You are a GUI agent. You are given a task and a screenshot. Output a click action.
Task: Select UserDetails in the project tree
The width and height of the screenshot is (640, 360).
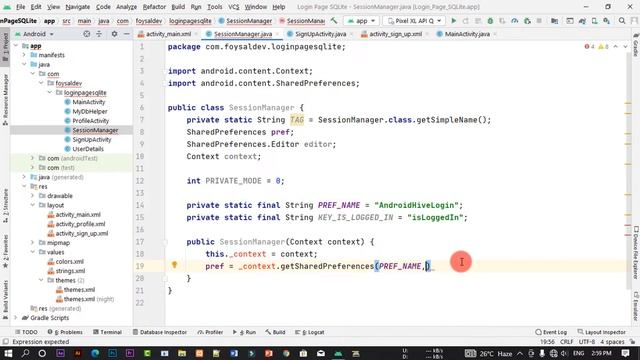coord(88,149)
